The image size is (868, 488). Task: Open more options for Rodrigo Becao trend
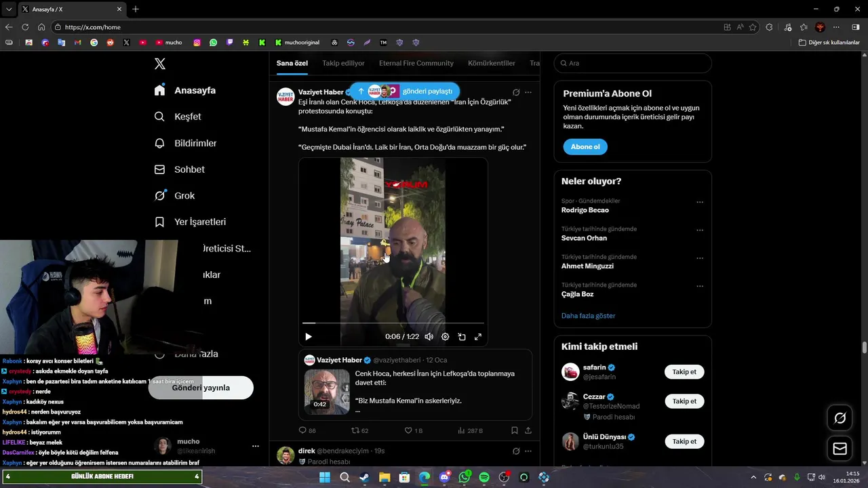(700, 202)
